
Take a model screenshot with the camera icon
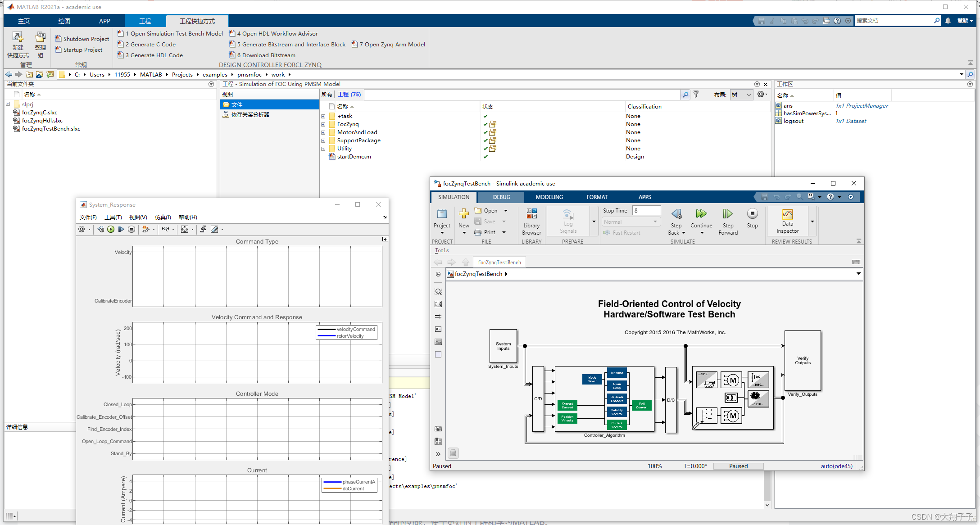(x=438, y=429)
